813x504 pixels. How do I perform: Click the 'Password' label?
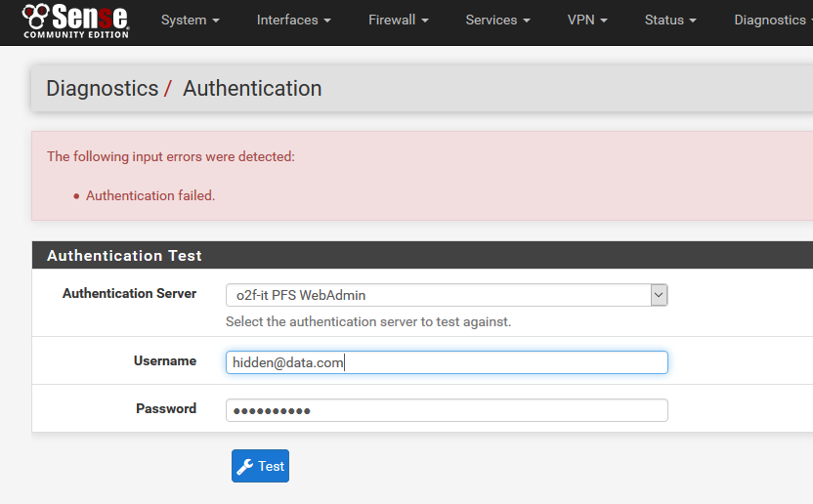pos(166,408)
